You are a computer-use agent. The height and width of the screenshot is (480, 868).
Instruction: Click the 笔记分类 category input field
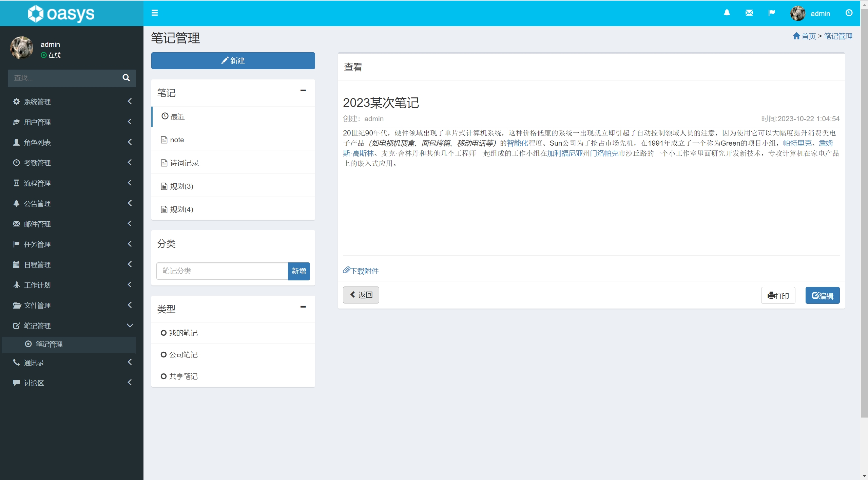pyautogui.click(x=222, y=271)
